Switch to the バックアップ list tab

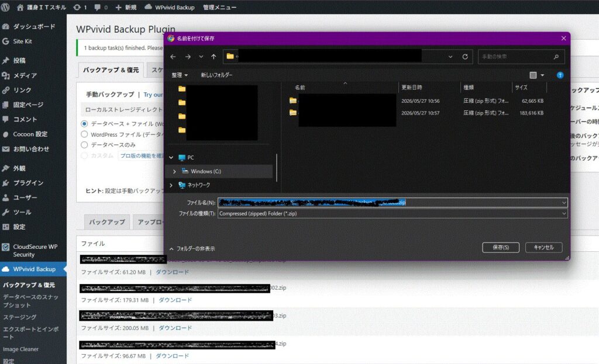pyautogui.click(x=107, y=221)
